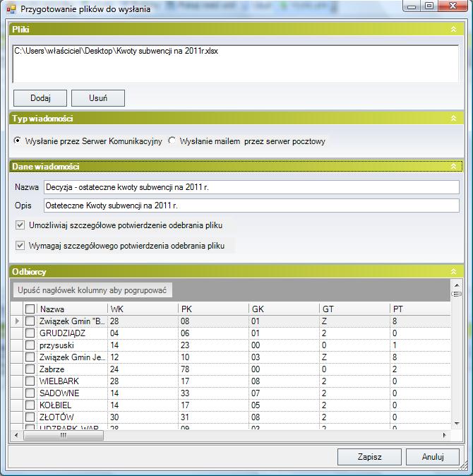Click the group-by panel hint box
Viewport: 473px width, 476px height.
click(x=92, y=290)
